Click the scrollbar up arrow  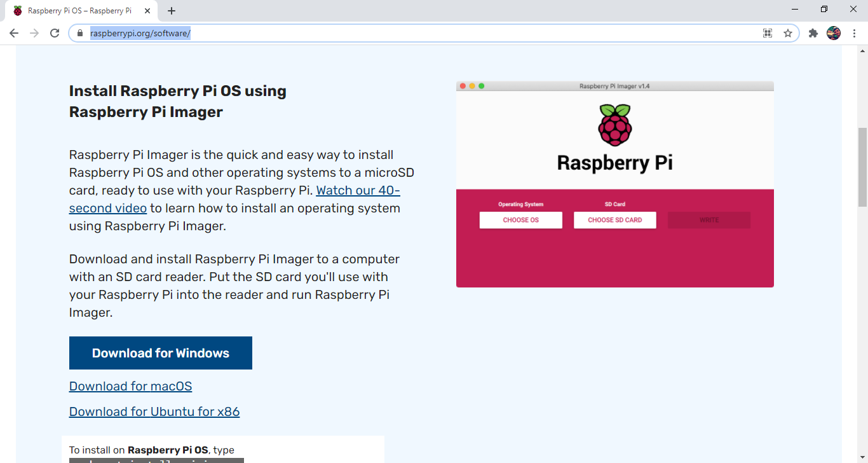point(862,51)
